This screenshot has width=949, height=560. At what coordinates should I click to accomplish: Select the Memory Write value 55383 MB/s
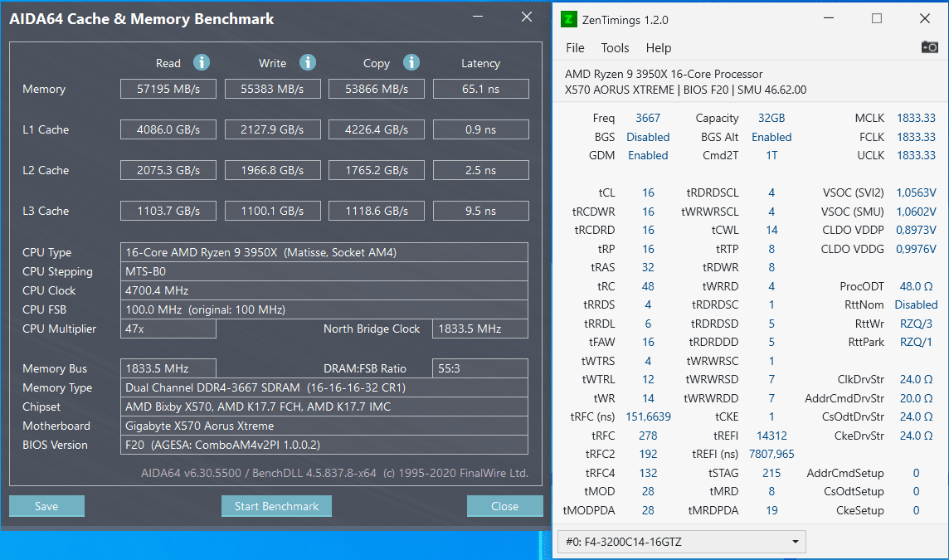(x=272, y=89)
